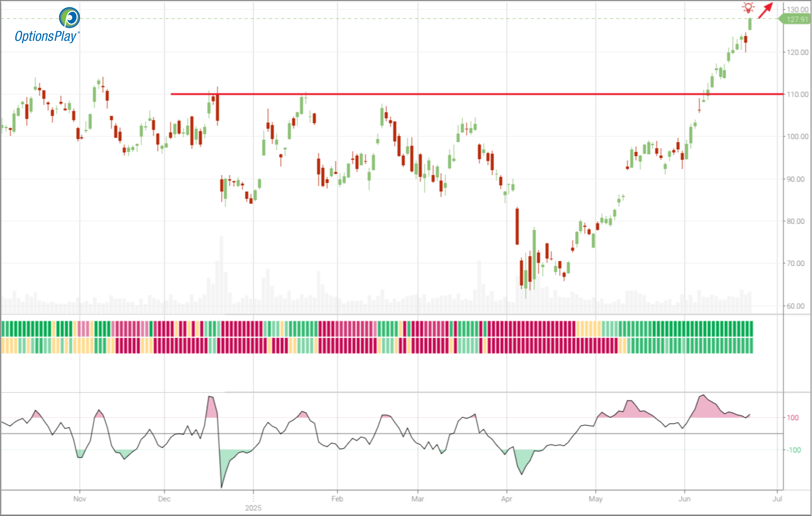The width and height of the screenshot is (812, 516).
Task: Click the May date axis label
Action: [596, 499]
